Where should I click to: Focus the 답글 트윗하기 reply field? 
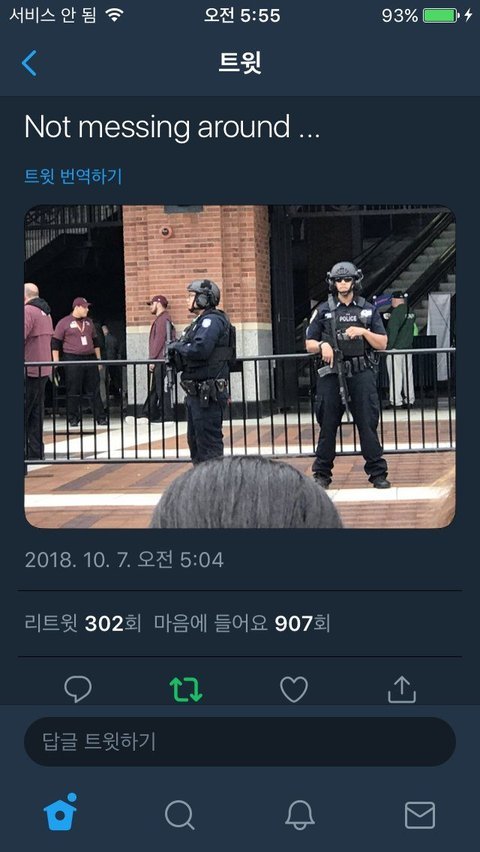point(240,742)
